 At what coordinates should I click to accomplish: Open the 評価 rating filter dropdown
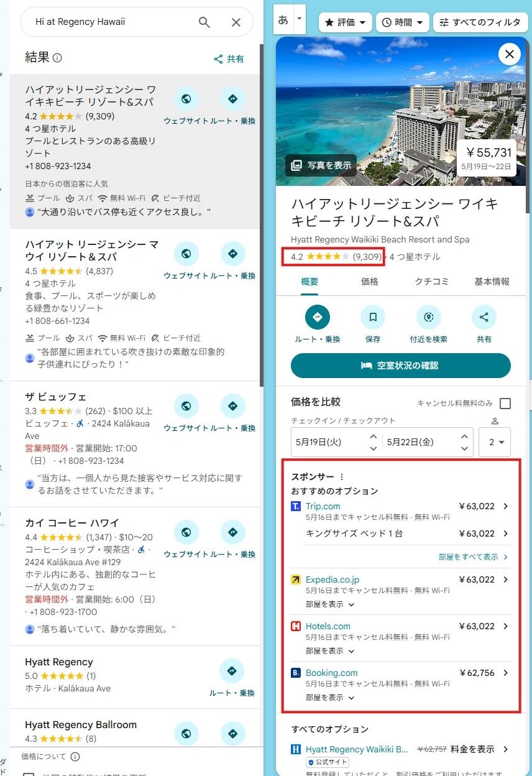tap(346, 22)
